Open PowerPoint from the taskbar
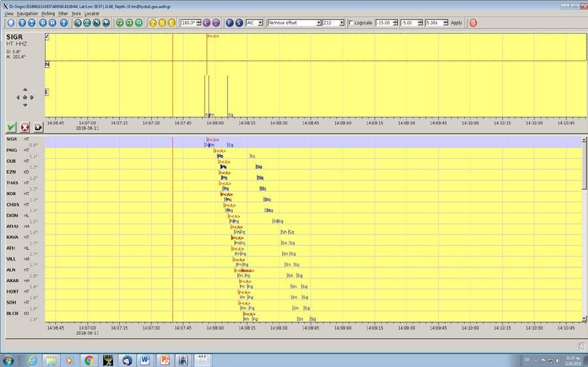Viewport: 588px width, 367px height. point(165,360)
